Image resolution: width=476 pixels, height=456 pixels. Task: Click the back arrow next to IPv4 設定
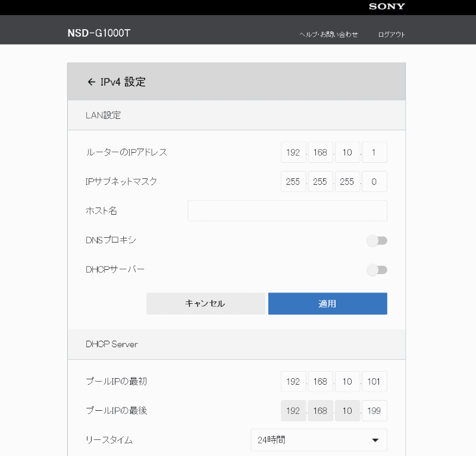[92, 81]
